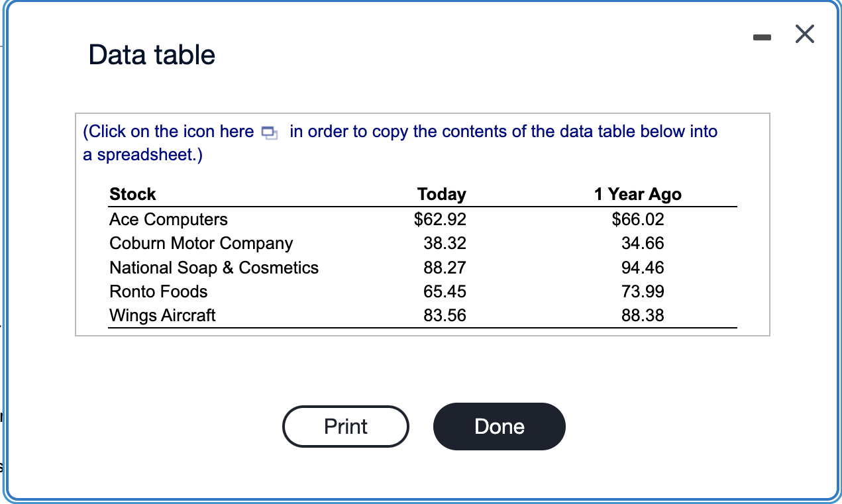Click the 1 Year Ago column header

pos(637,194)
